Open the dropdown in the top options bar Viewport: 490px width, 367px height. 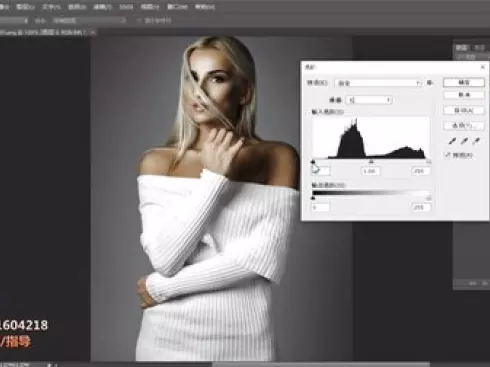tap(89, 20)
